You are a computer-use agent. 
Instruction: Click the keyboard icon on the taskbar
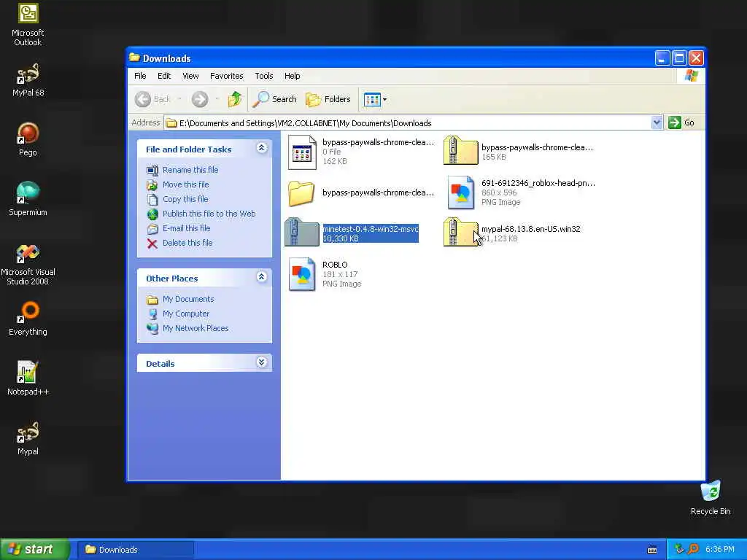pos(652,550)
